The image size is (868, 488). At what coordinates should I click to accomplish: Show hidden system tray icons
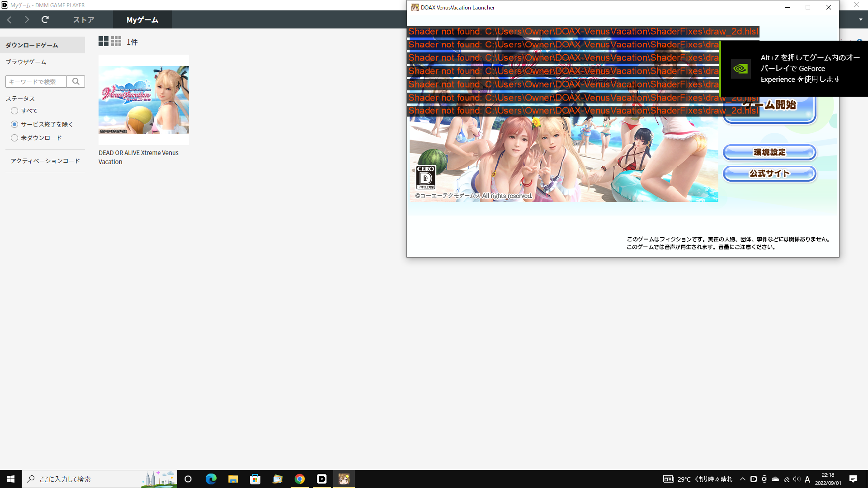[x=742, y=479]
